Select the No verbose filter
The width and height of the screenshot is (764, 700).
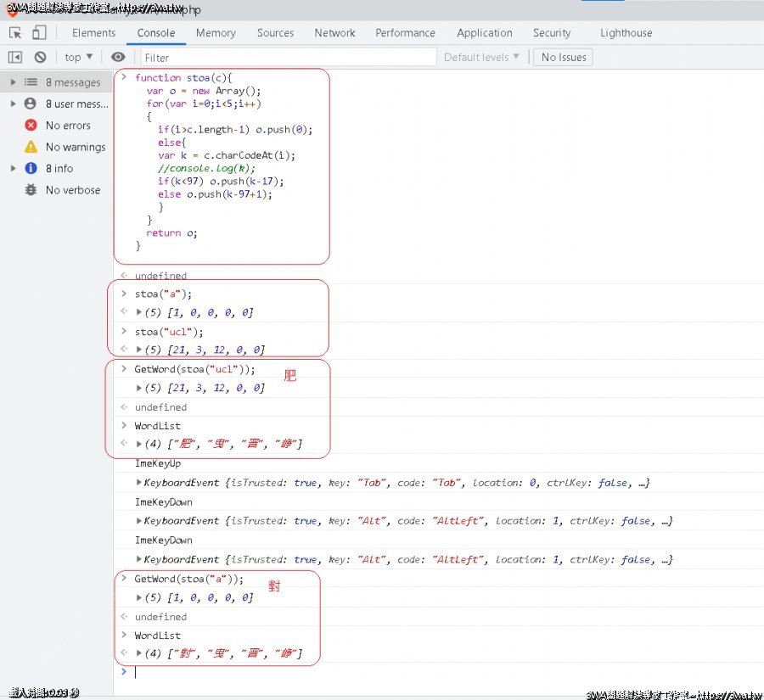point(72,190)
